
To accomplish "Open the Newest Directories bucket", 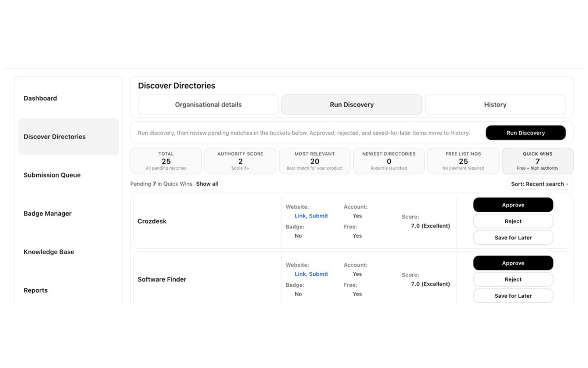I will click(389, 161).
